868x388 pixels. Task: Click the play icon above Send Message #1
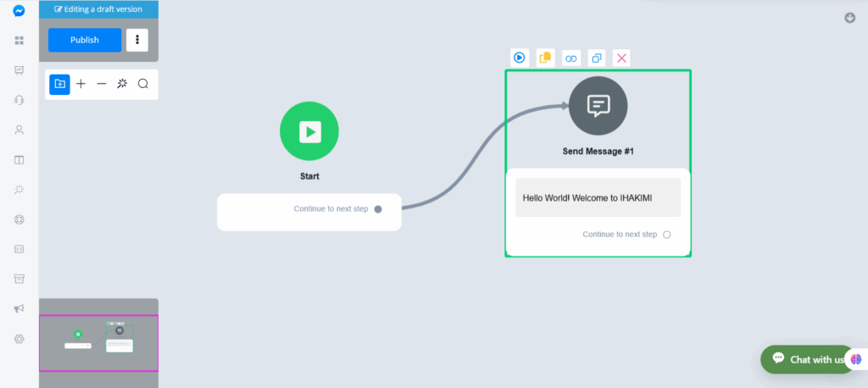pos(519,58)
